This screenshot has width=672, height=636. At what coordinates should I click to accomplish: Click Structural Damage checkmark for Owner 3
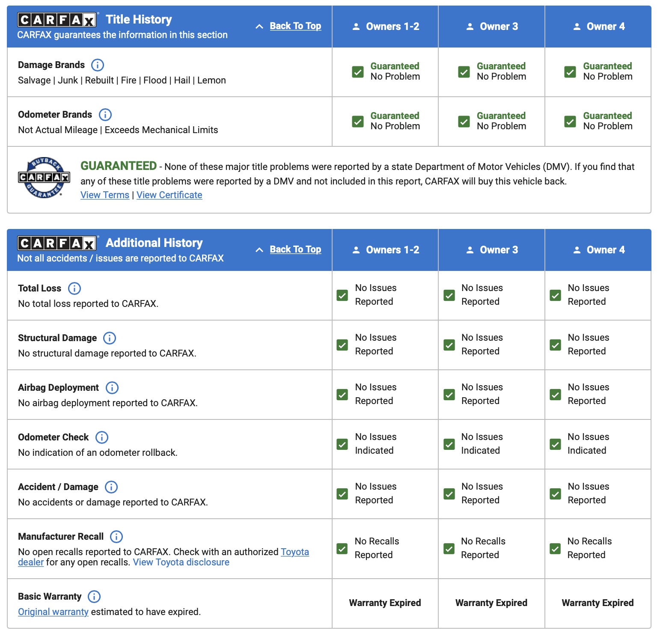(x=449, y=345)
